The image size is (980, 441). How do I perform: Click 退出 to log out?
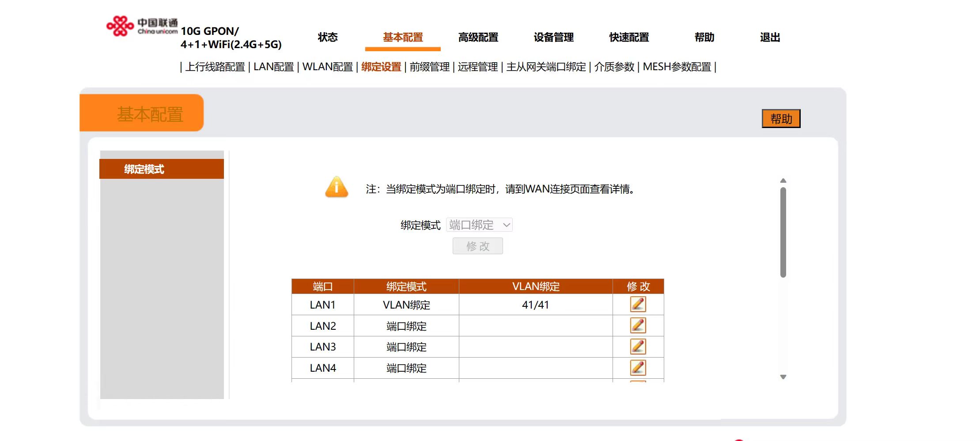click(x=770, y=37)
